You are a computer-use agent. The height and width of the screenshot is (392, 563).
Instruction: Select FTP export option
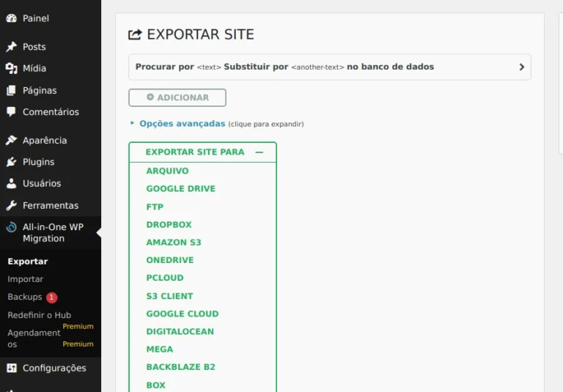(155, 207)
